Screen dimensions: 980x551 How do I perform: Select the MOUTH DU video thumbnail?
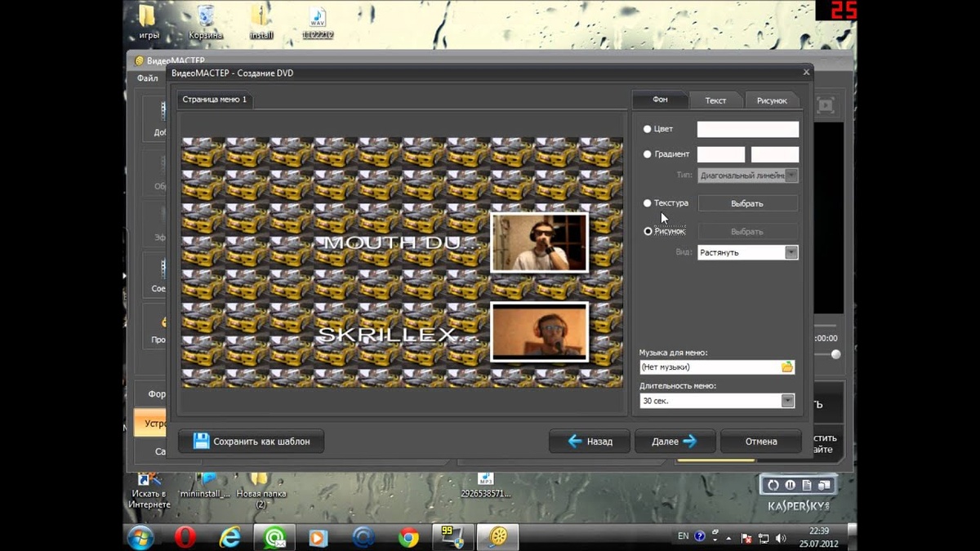point(539,242)
